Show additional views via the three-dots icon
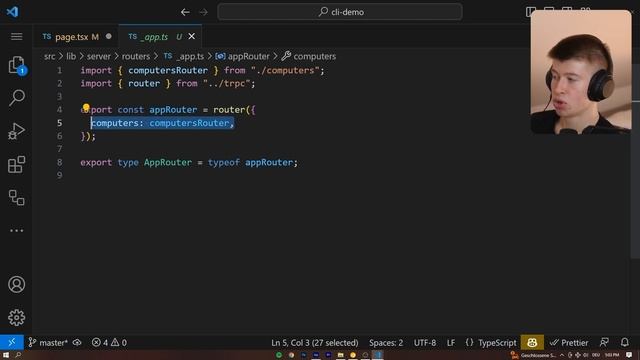This screenshot has width=640, height=360. [16, 231]
